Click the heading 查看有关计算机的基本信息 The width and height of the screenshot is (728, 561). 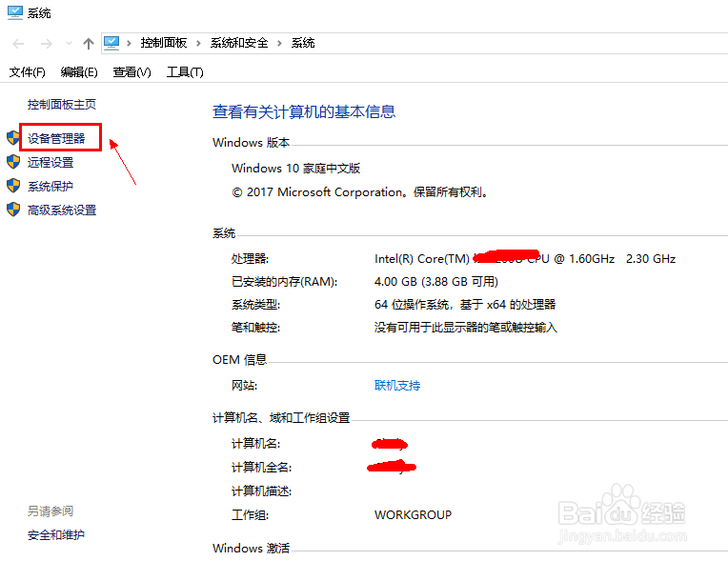tap(304, 111)
